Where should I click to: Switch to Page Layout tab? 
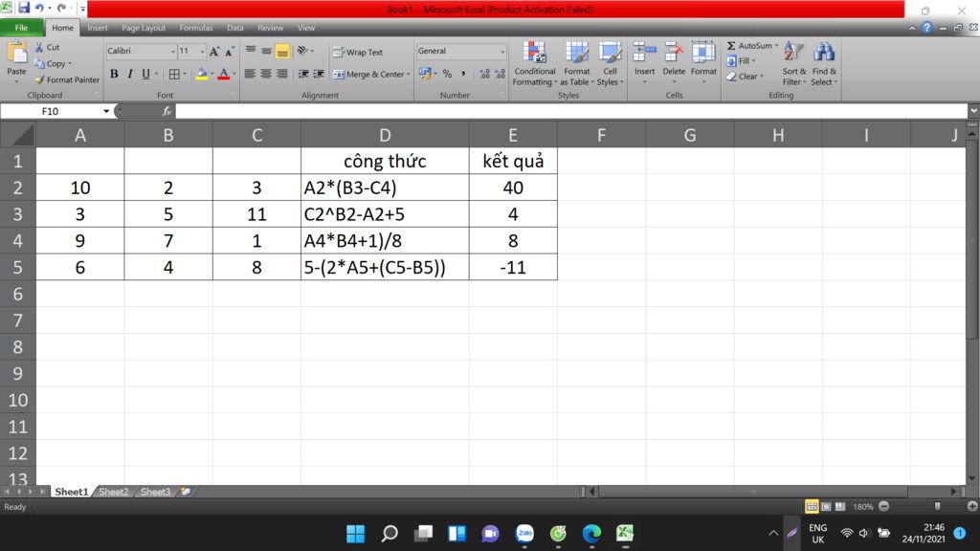(x=144, y=28)
